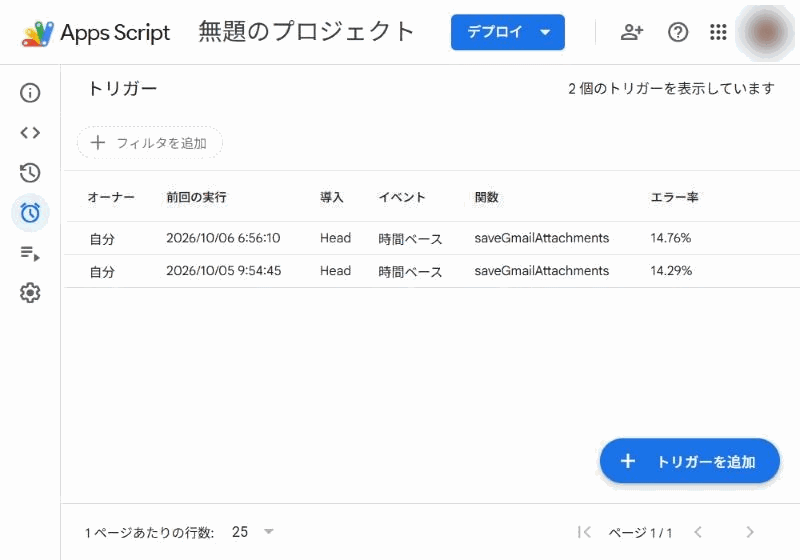Click the イベント column header
Image resolution: width=800 pixels, height=560 pixels.
(402, 197)
